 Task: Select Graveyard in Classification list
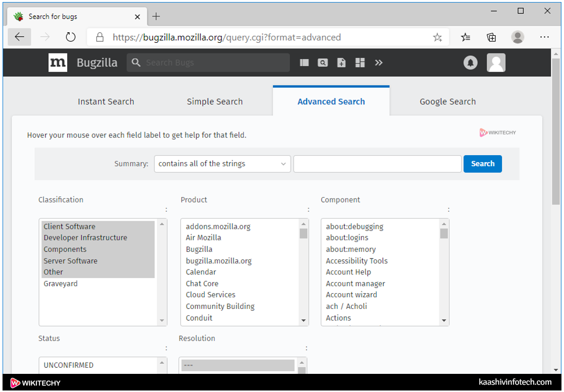[x=61, y=284]
